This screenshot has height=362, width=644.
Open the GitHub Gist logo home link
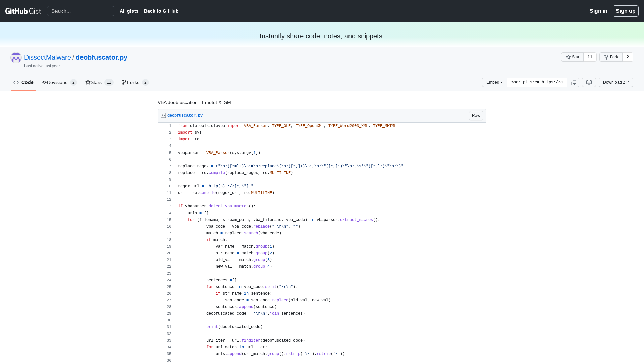[x=23, y=11]
